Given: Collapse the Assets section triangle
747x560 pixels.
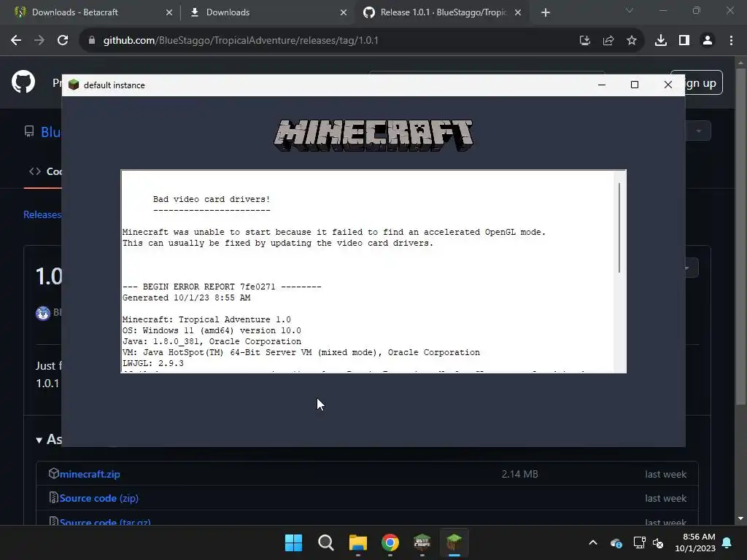Looking at the screenshot, I should tap(39, 440).
